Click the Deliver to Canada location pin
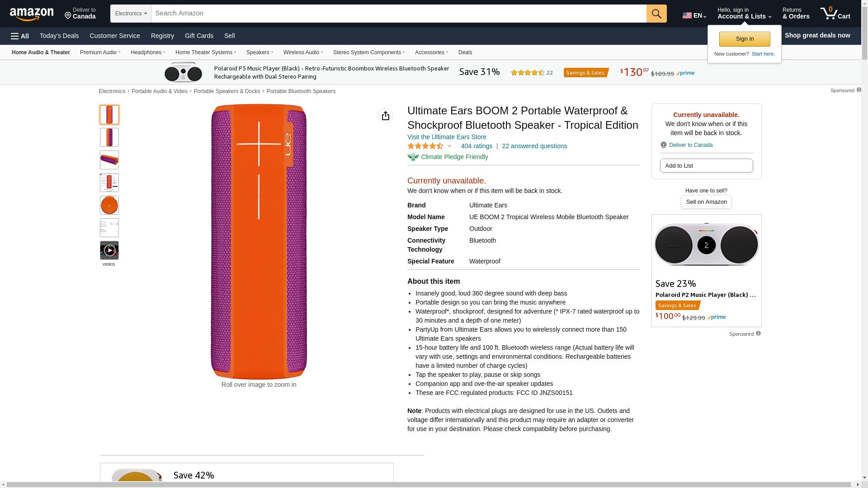 click(664, 145)
